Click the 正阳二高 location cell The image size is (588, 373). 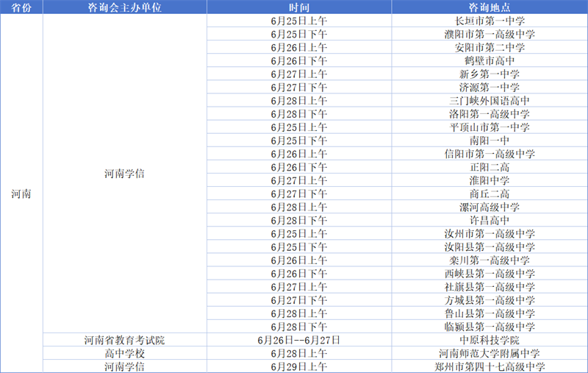point(490,167)
